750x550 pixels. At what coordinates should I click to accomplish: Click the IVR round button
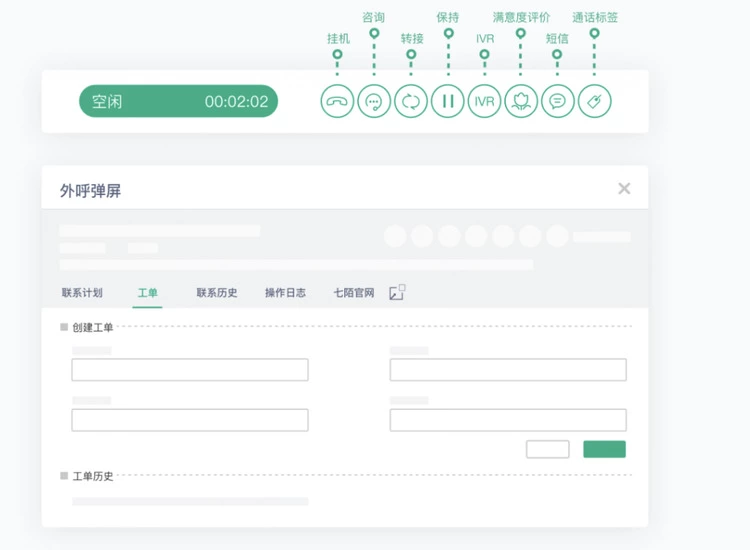[x=484, y=101]
